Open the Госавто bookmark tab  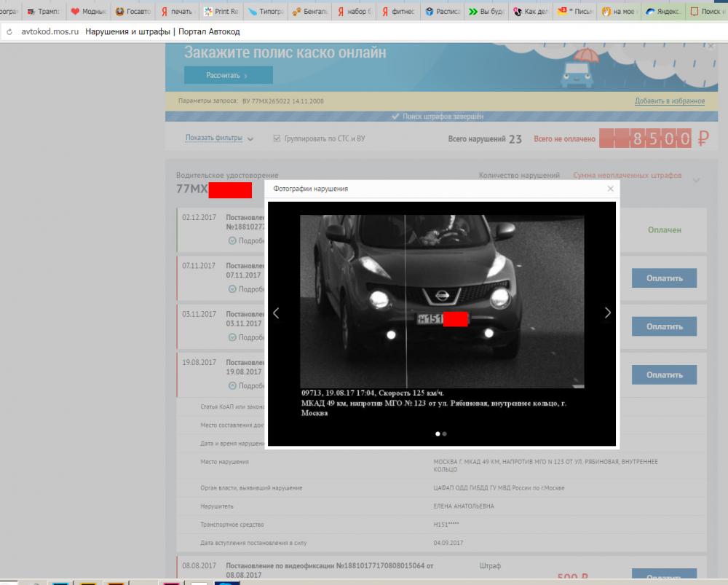[132, 11]
